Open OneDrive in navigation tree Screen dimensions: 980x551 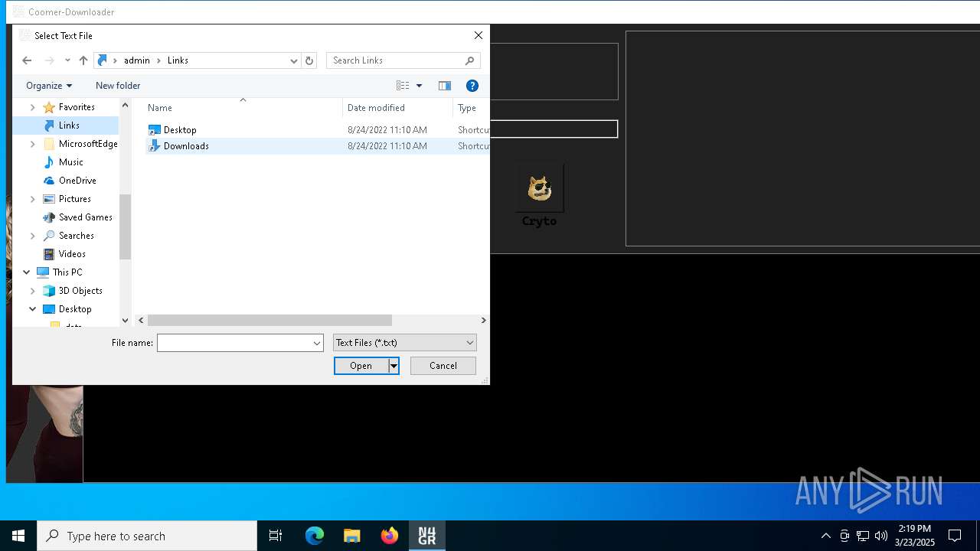77,181
